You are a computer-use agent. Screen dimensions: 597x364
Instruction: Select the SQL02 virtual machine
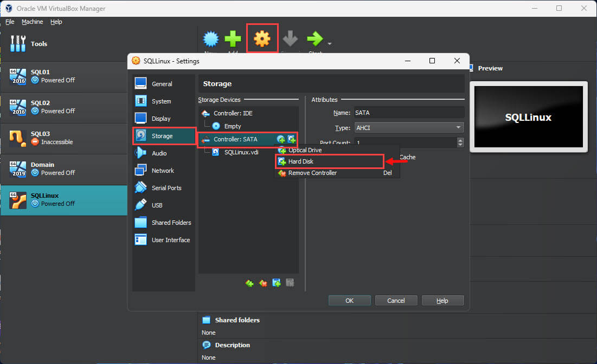coord(63,107)
